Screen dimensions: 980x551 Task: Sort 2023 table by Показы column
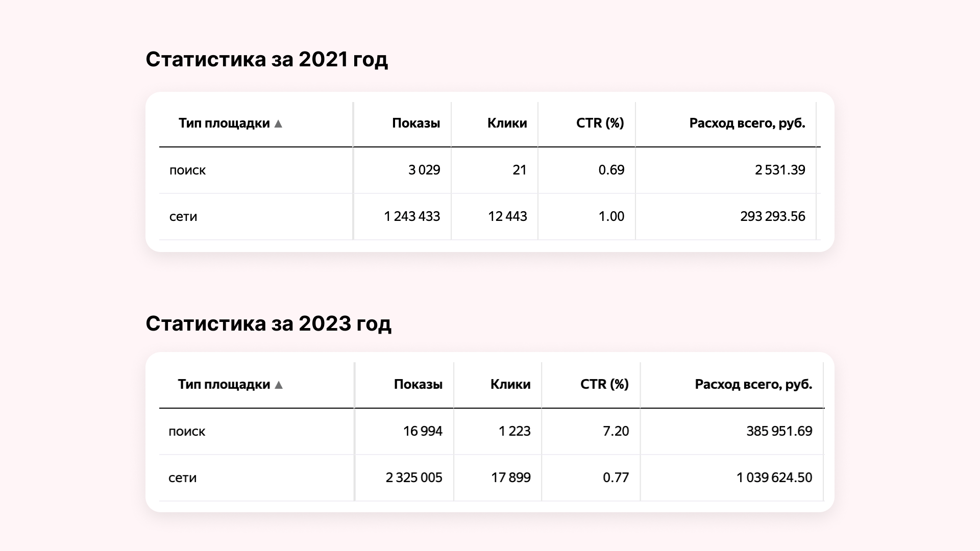418,384
